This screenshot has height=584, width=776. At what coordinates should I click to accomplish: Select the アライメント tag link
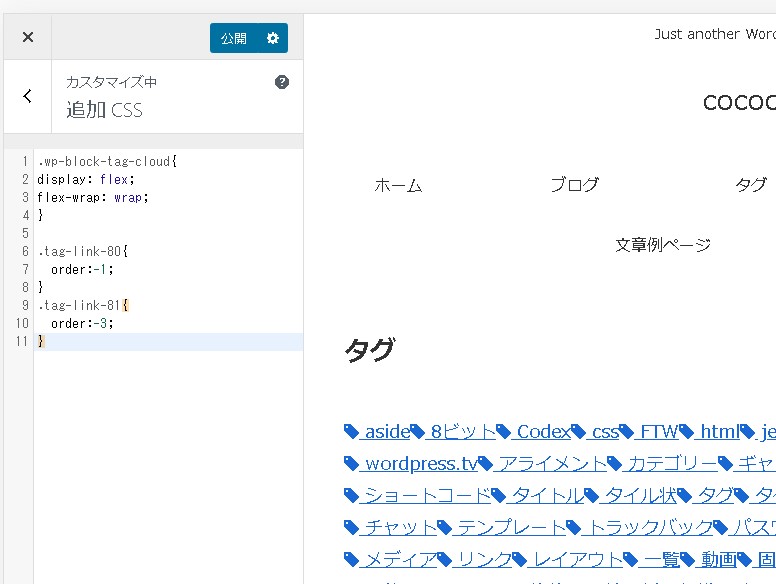[x=552, y=464]
